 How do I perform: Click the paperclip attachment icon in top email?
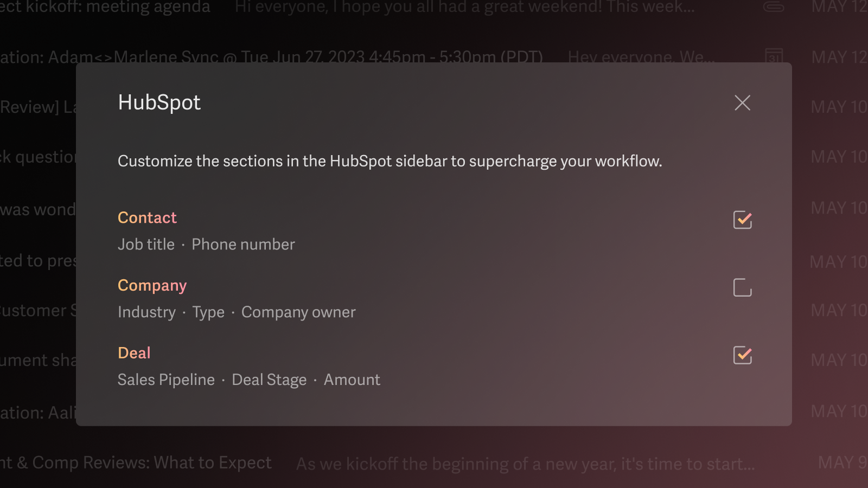coord(774,7)
